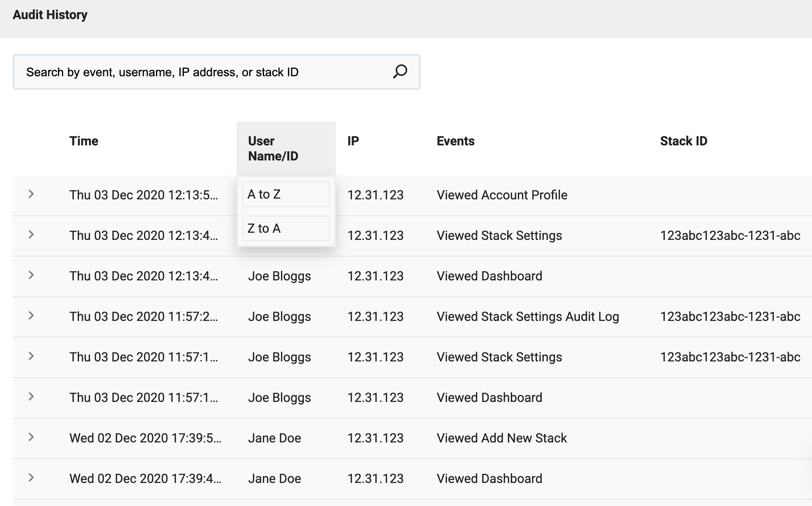Expand the Viewed Account Profile row
The height and width of the screenshot is (506, 812).
coord(31,194)
